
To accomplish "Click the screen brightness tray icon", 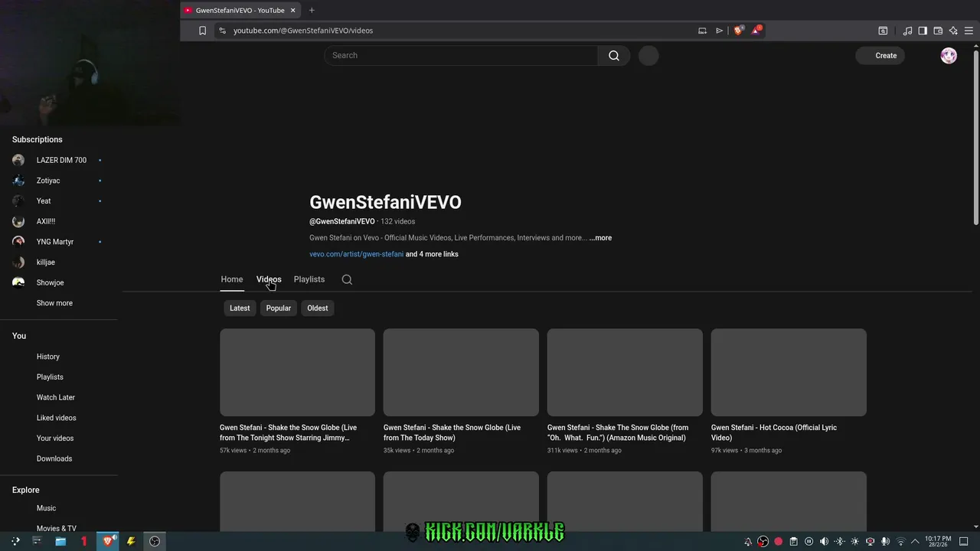I will [x=854, y=542].
